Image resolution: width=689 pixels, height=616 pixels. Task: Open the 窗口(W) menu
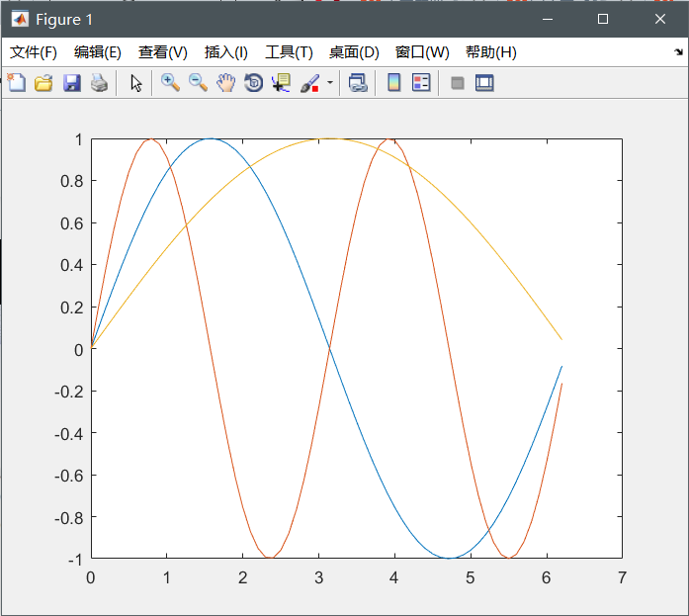[422, 52]
